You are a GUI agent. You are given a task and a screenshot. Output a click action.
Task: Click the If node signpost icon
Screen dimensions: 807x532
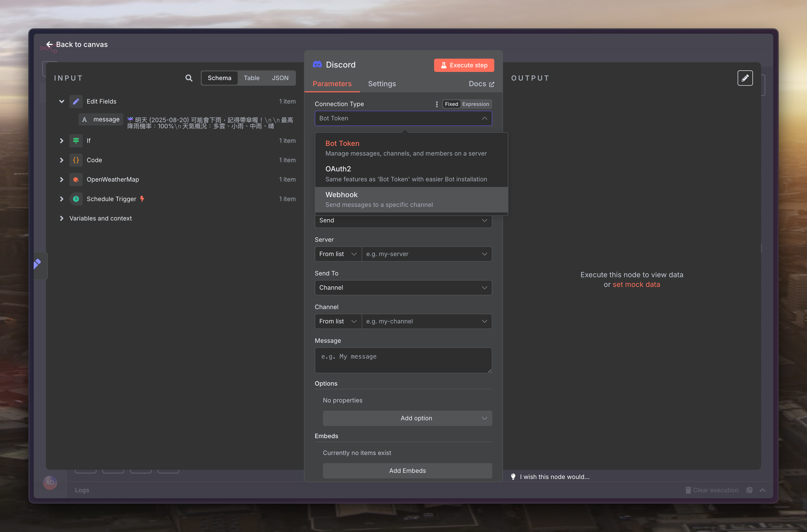(76, 141)
